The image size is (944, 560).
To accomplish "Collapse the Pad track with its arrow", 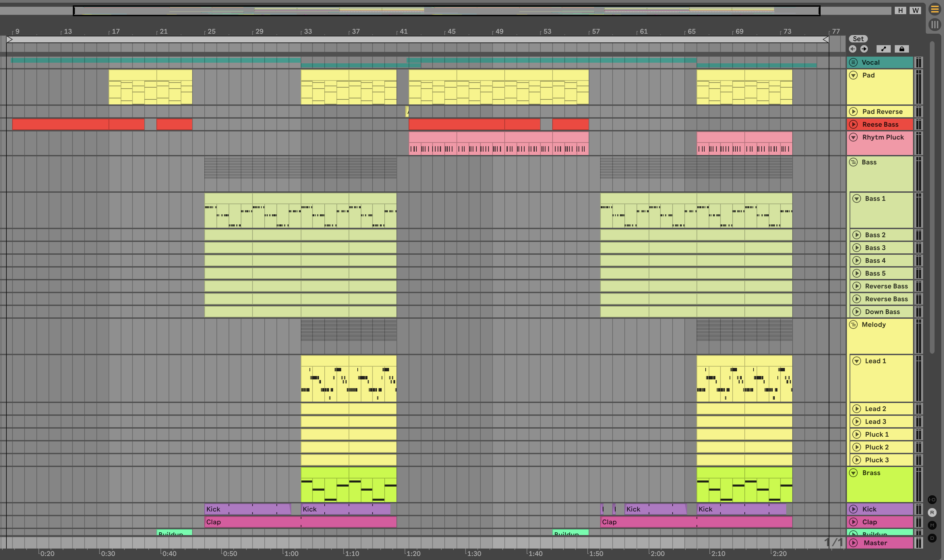I will point(853,75).
